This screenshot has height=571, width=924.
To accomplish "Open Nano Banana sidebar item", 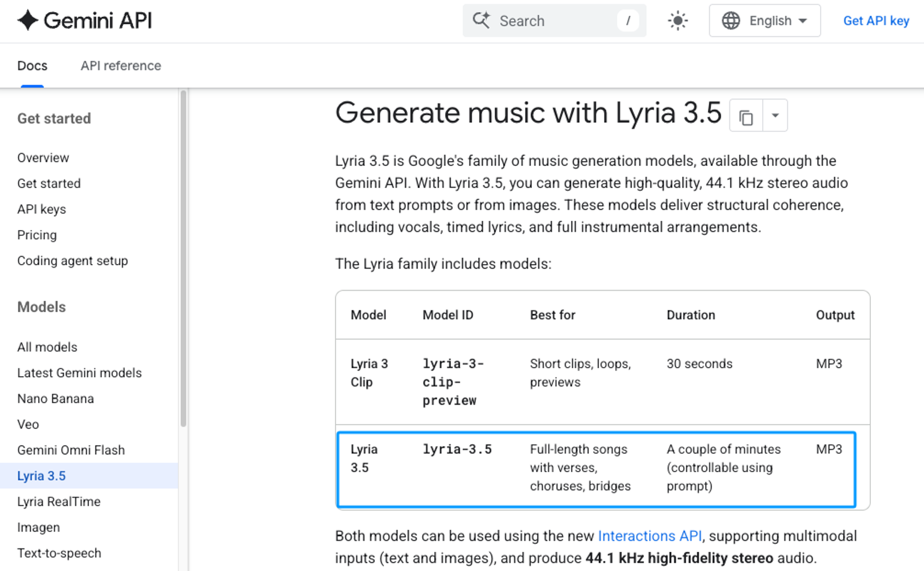I will pyautogui.click(x=55, y=399).
